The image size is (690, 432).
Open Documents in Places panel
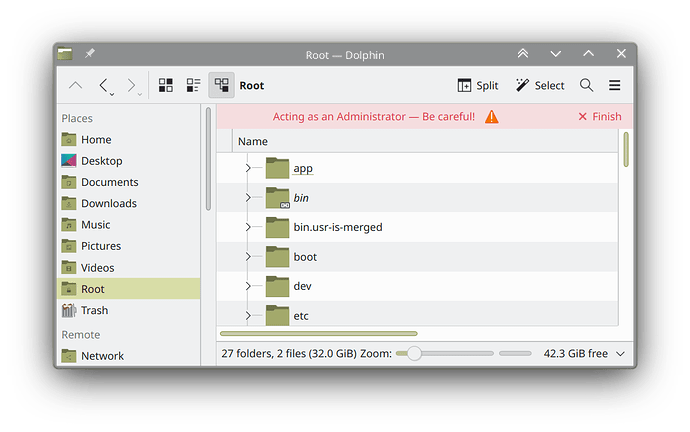click(x=129, y=182)
